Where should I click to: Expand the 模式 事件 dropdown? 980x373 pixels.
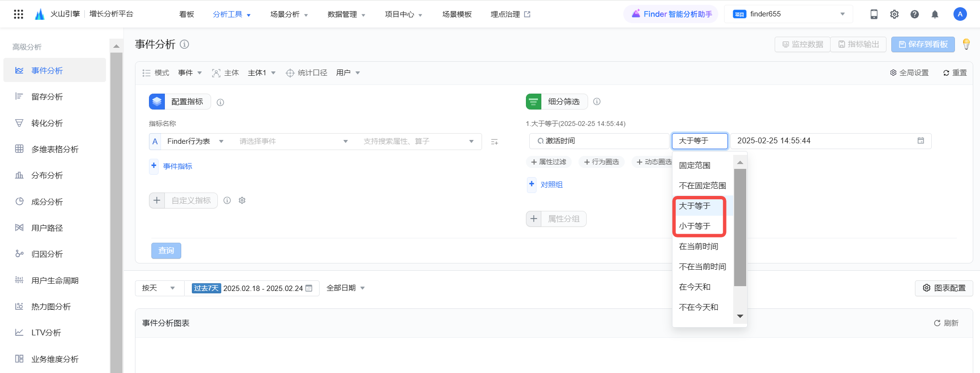tap(190, 73)
